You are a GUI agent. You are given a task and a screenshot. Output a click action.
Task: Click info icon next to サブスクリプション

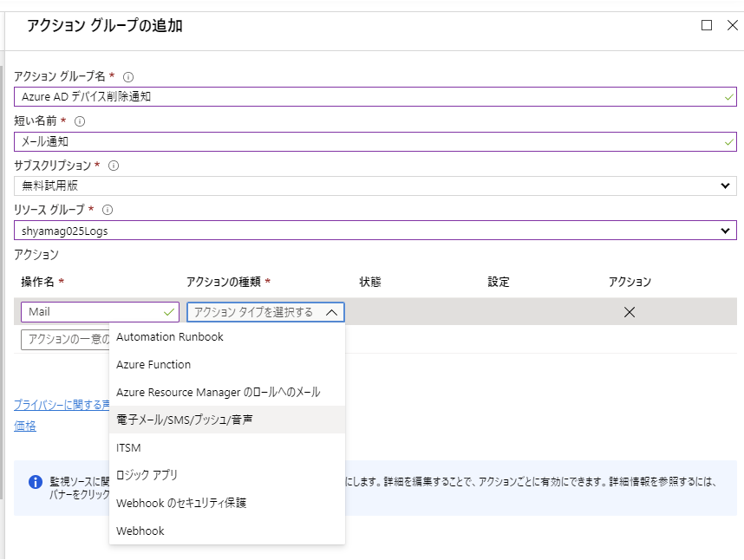click(114, 166)
